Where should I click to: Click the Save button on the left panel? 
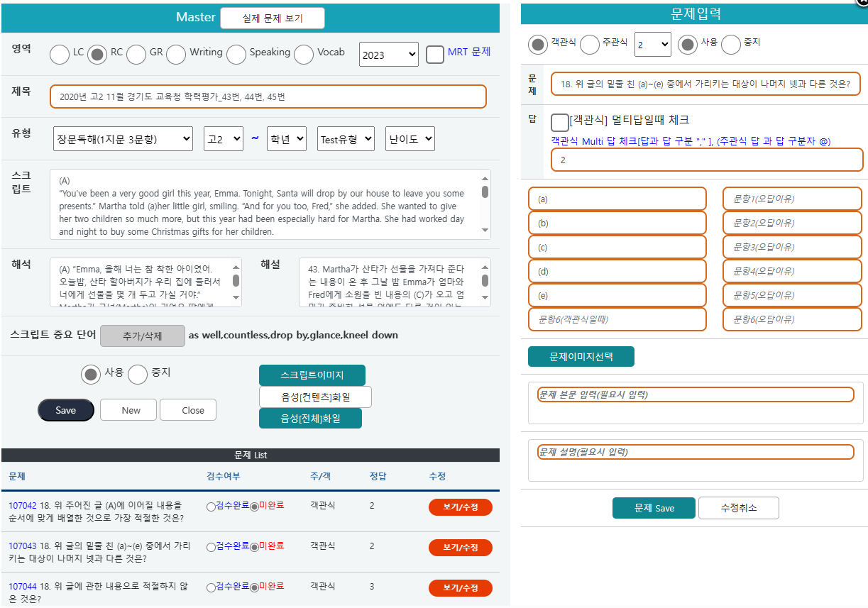pyautogui.click(x=65, y=409)
